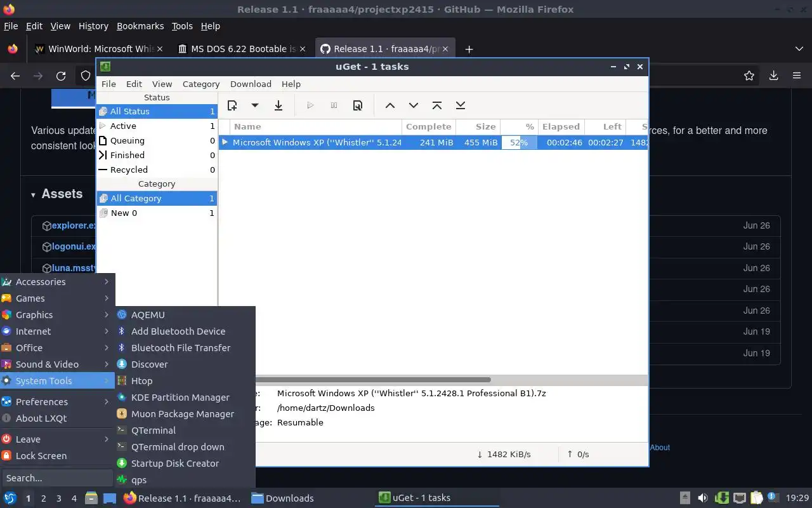Select the Microsoft Windows XP Whistler download row
The height and width of the screenshot is (508, 812).
tap(434, 142)
